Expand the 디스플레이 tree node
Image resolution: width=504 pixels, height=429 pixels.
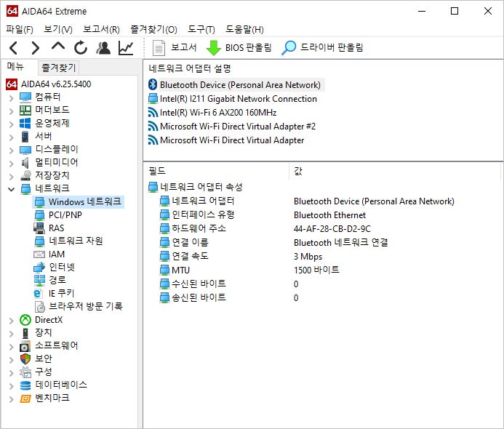click(x=11, y=150)
